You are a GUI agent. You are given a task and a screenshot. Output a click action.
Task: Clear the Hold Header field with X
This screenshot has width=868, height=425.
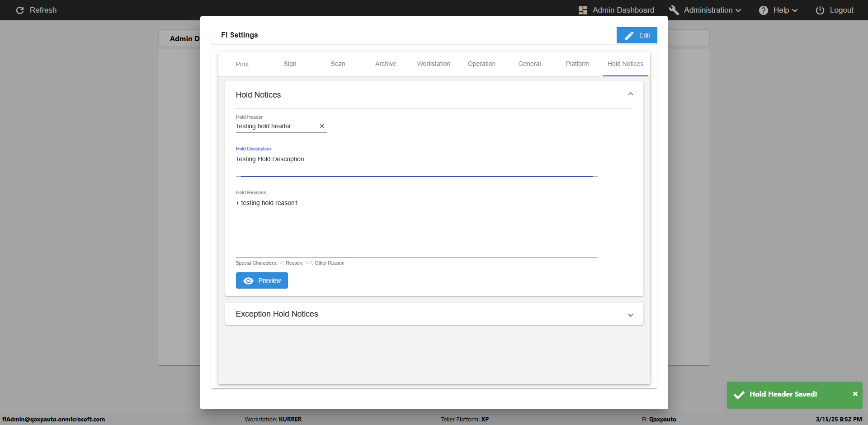322,126
